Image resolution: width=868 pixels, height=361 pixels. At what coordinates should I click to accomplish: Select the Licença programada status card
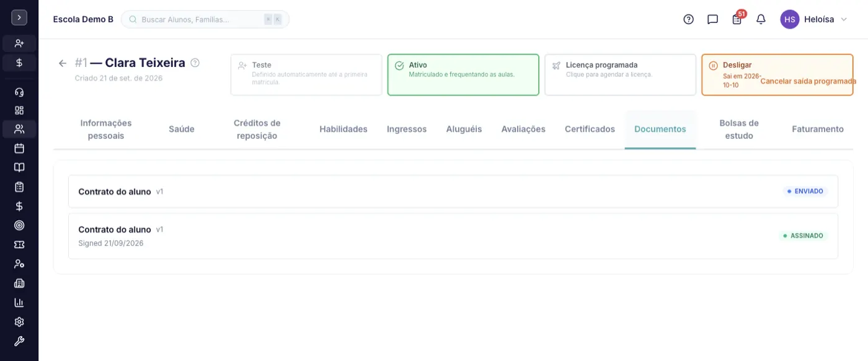coord(620,74)
